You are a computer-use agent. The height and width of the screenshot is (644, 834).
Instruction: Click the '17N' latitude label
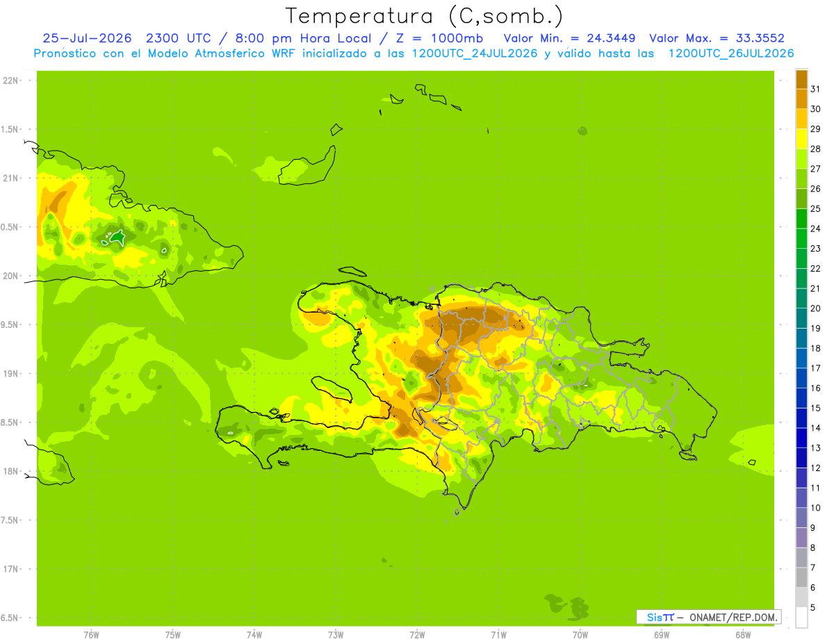10,569
